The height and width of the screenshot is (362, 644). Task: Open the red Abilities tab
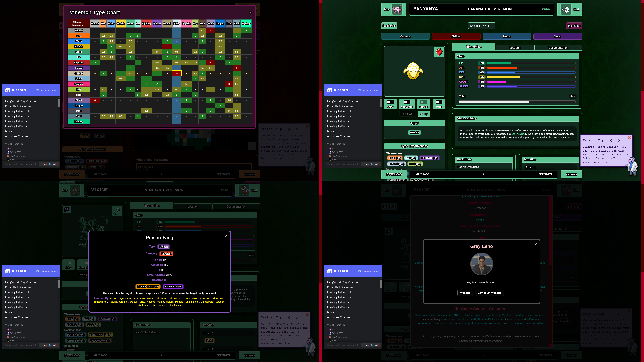456,37
